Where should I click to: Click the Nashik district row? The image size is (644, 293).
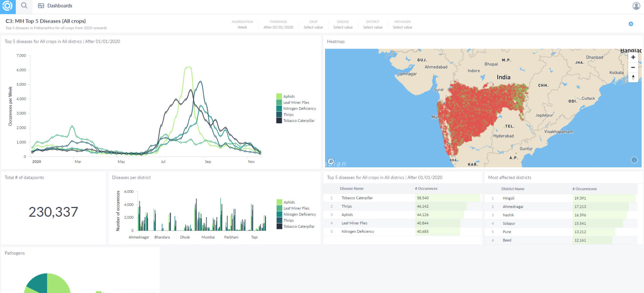pyautogui.click(x=561, y=215)
